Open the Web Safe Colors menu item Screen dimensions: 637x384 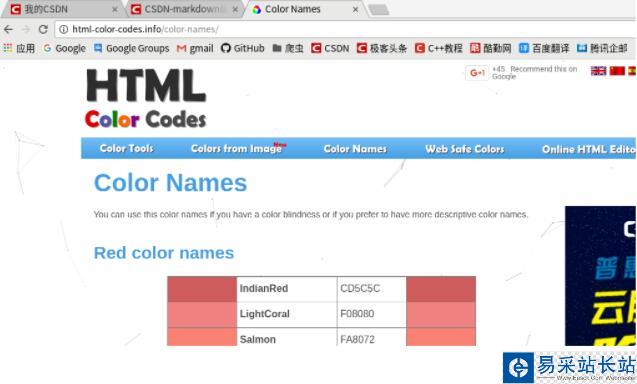465,149
